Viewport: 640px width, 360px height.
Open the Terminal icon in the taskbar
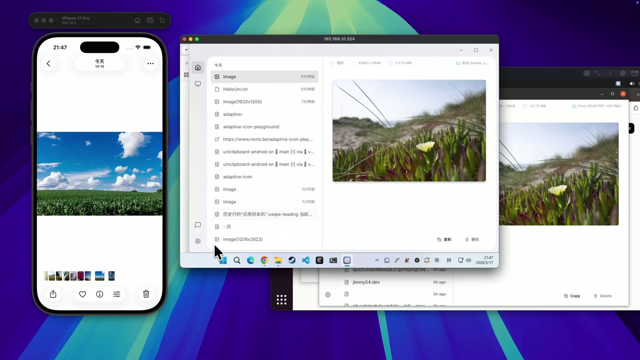pyautogui.click(x=333, y=260)
